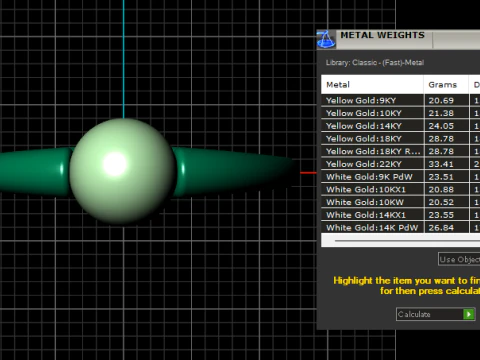Click the 26.84 grams value
The height and width of the screenshot is (360, 480).
point(441,227)
